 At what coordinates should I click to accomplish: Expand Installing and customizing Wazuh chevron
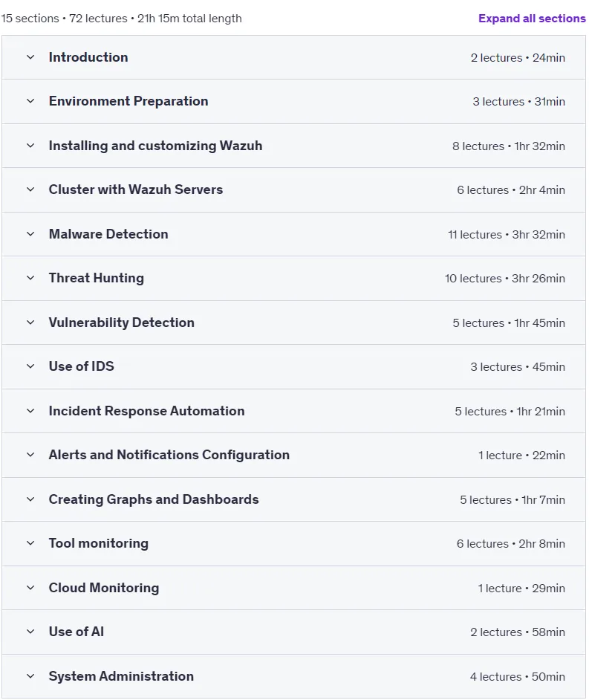click(x=30, y=146)
